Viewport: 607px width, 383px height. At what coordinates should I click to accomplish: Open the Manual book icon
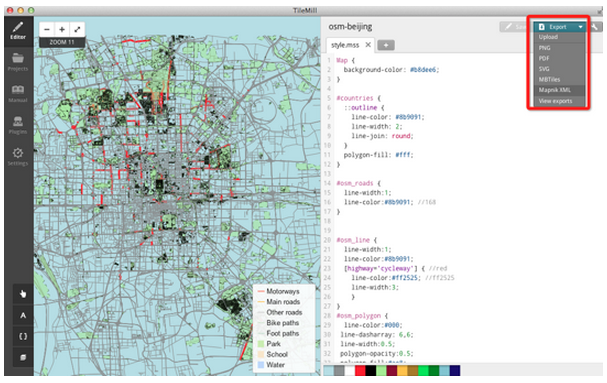point(18,94)
